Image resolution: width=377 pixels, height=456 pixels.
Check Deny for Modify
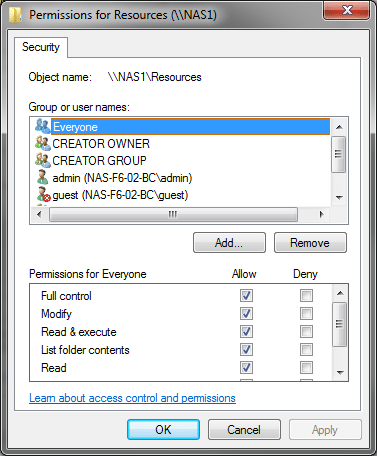[306, 313]
